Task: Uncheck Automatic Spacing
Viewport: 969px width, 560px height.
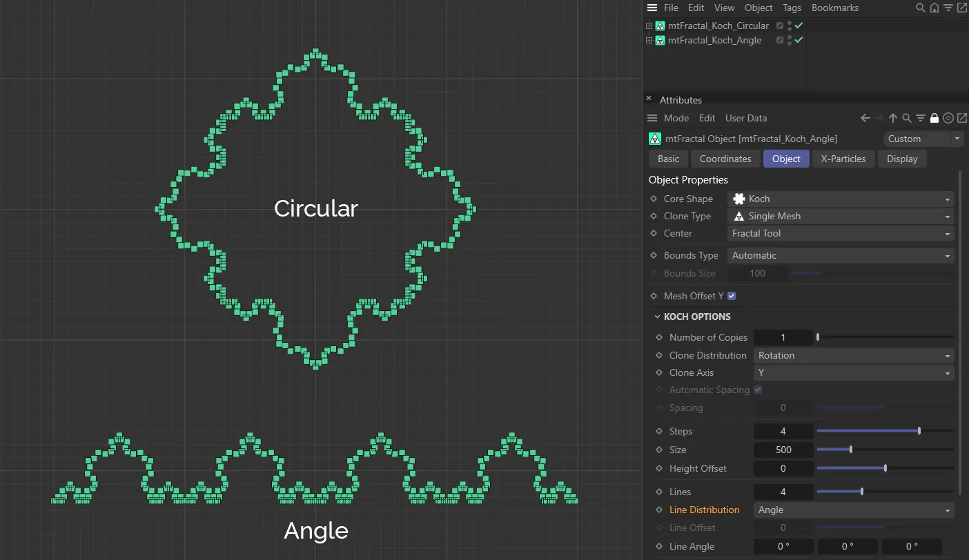Action: coord(758,390)
